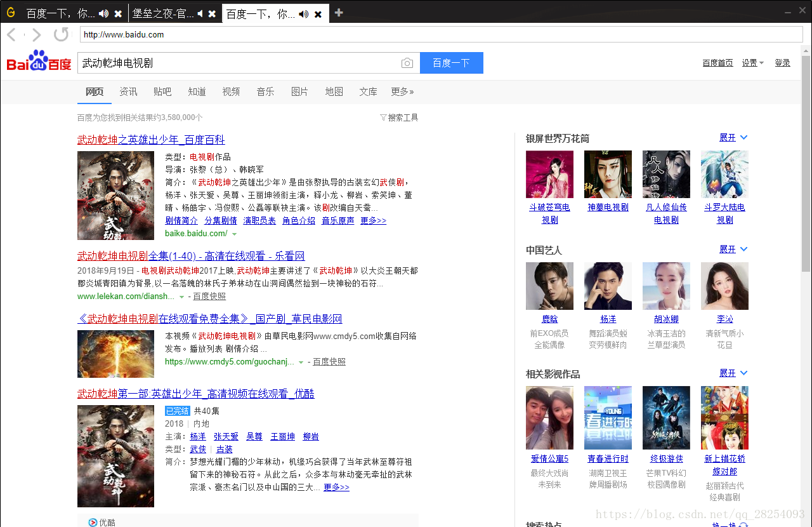
Task: Click the camera image-search icon
Action: 407,63
